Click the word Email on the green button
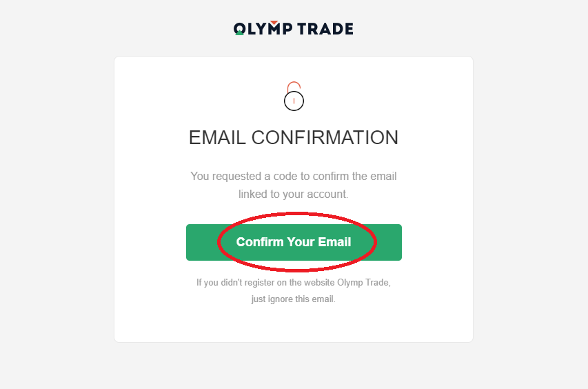Screen dimensions: 588x389 pyautogui.click(x=334, y=242)
